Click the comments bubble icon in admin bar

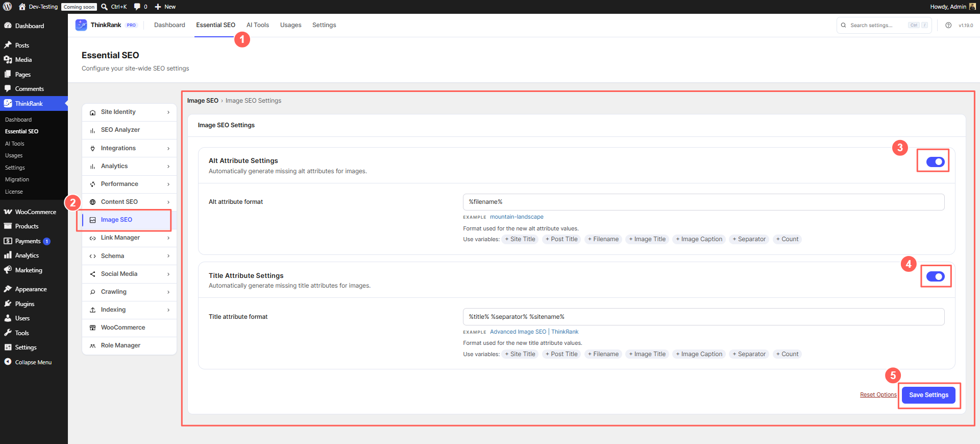coord(137,7)
